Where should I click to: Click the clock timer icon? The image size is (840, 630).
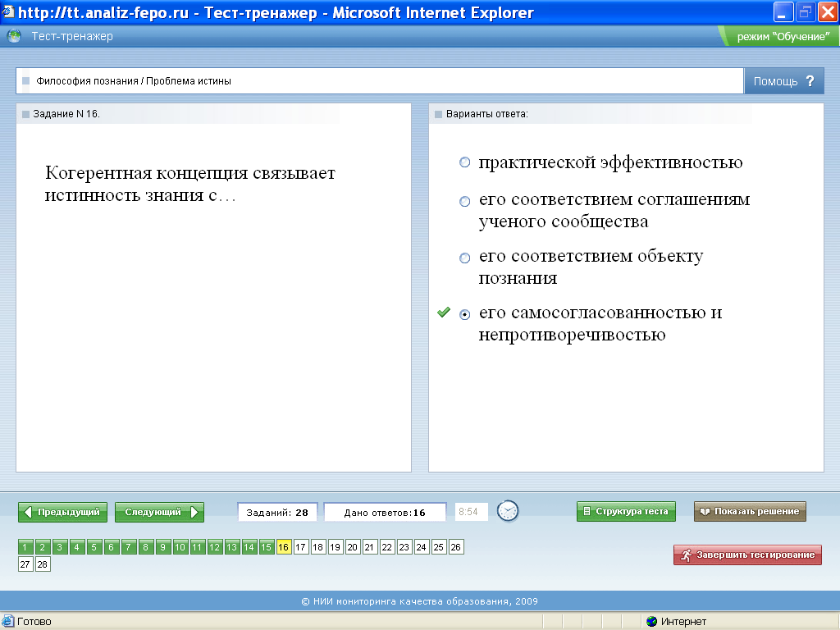pos(507,511)
